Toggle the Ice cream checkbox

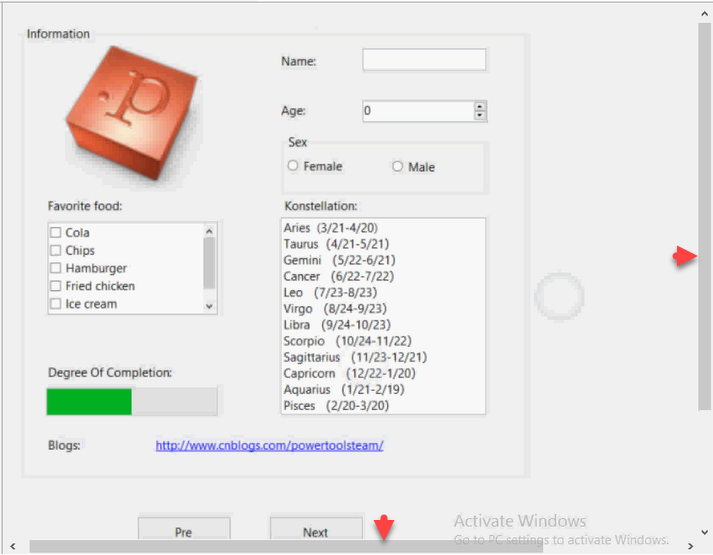(57, 304)
